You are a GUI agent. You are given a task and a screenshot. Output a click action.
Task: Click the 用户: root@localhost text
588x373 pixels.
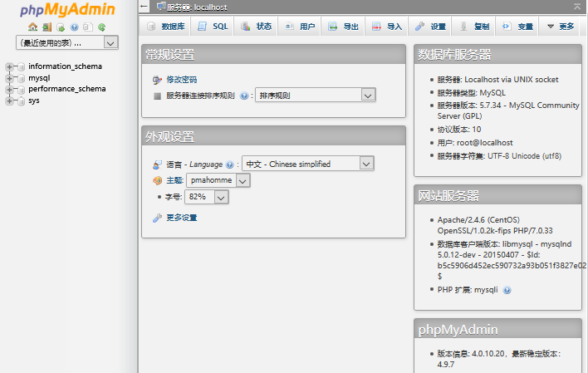click(475, 143)
